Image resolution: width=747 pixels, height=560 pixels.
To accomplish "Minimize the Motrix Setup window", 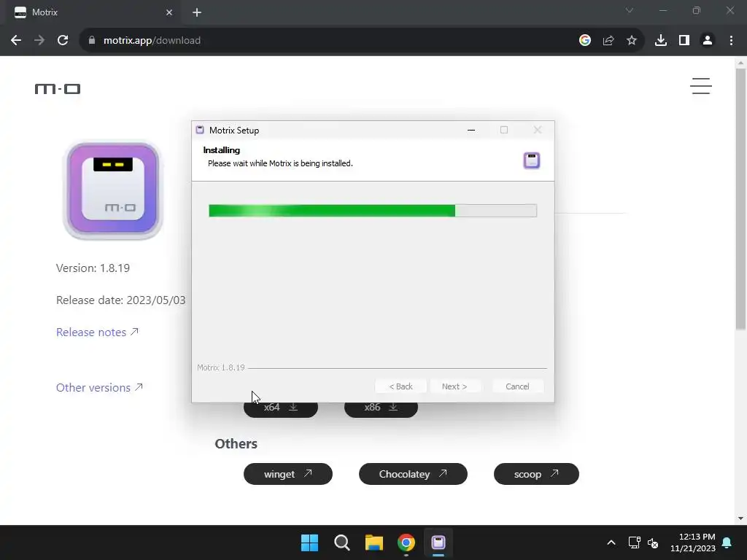I will [x=471, y=130].
